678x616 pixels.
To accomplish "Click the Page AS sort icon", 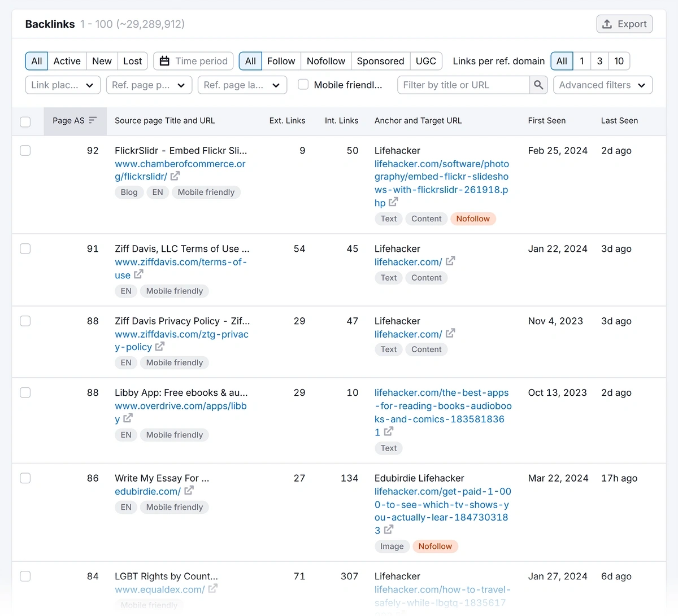I will point(93,120).
